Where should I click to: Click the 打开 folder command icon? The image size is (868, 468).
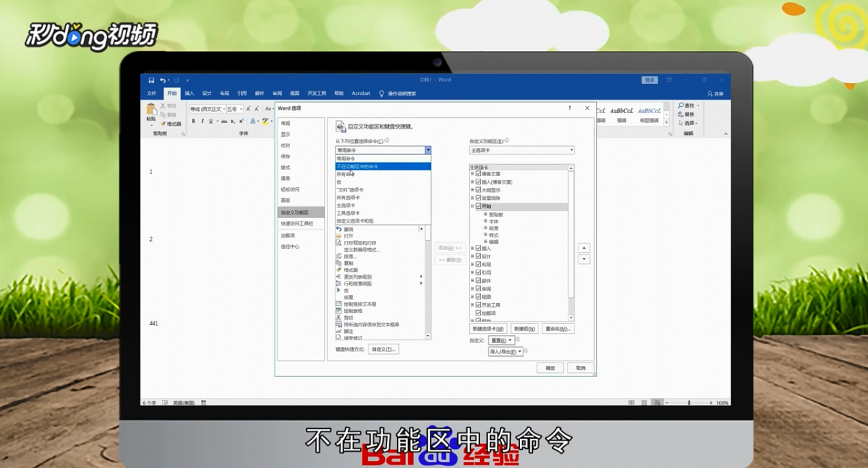(339, 236)
